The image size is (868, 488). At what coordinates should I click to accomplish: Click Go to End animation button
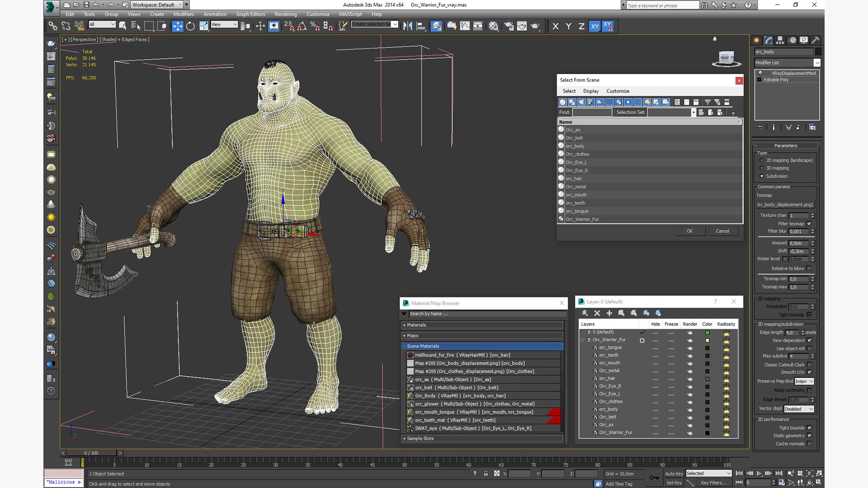[778, 473]
